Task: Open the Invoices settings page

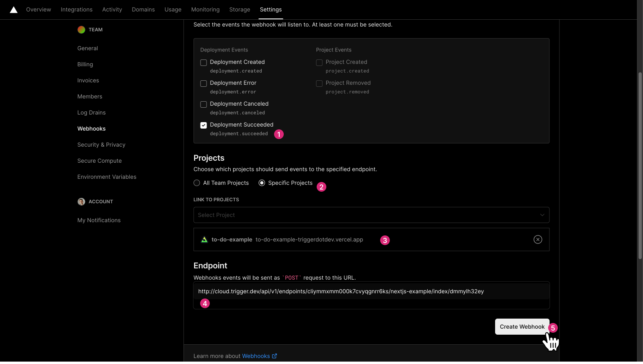Action: coord(88,80)
